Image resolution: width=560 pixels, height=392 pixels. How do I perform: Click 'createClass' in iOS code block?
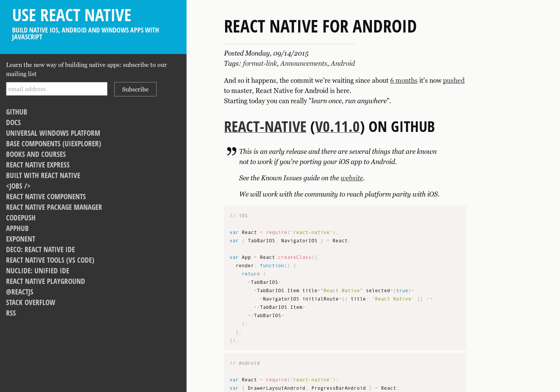point(295,257)
